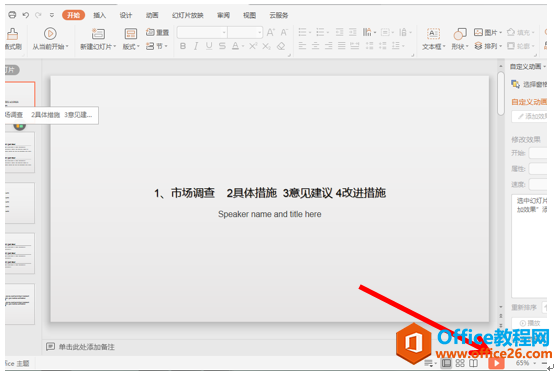This screenshot has height=371, width=559.
Task: Click the Speaker name and title here subtitle
Action: 270,214
